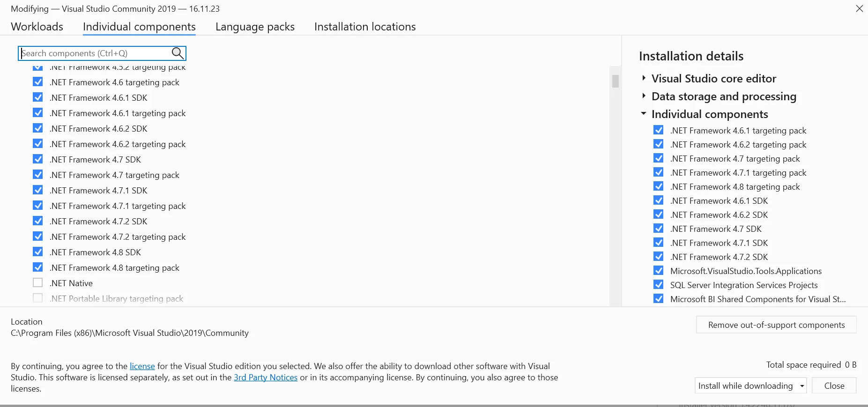Uncheck 4.6.1 SDK in Installation details

tap(659, 200)
